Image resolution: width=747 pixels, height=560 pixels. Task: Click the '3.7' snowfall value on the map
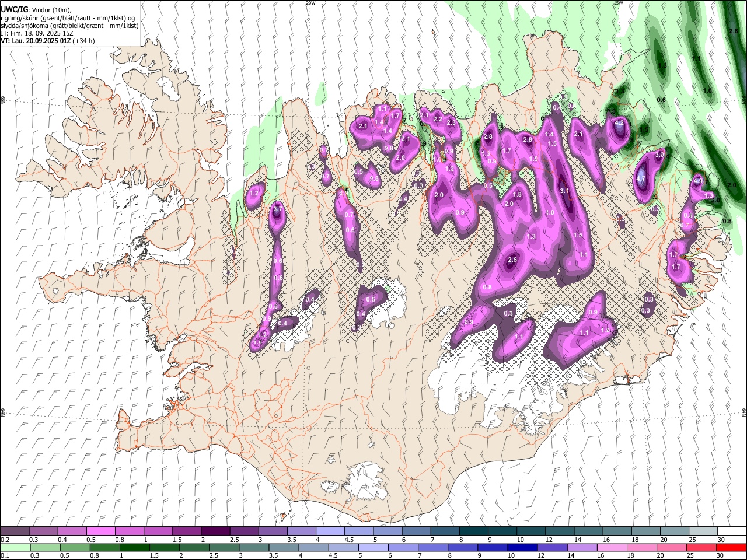278,209
